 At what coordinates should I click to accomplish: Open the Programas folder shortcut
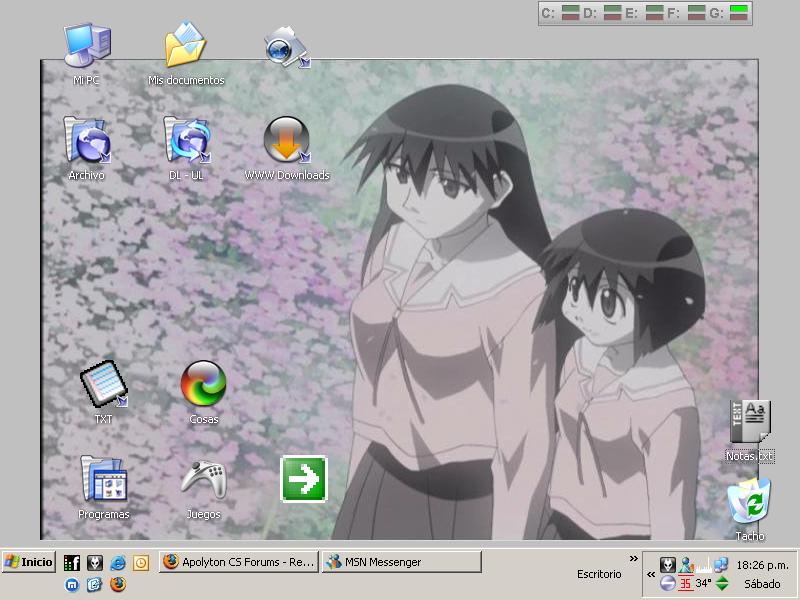point(104,479)
